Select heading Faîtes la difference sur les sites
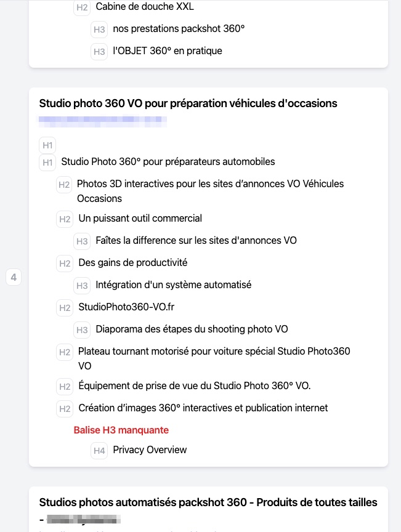This screenshot has height=532, width=401. point(196,240)
